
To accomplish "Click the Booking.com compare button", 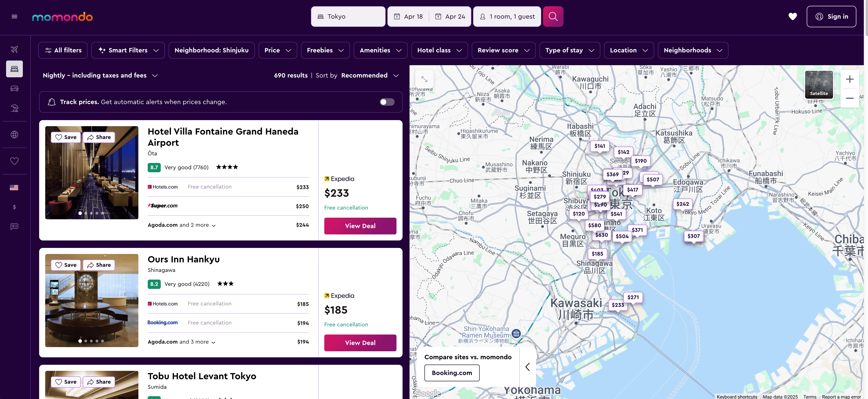I will coord(451,373).
